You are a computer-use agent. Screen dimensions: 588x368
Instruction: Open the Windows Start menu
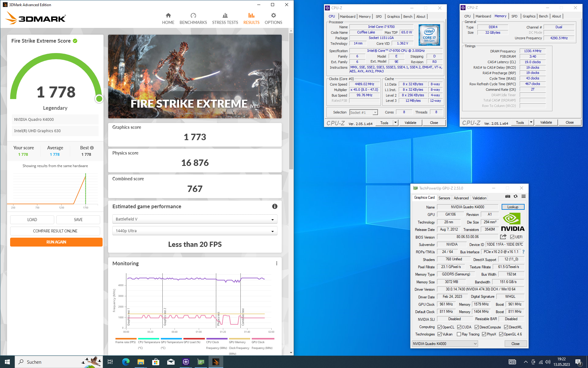point(7,362)
